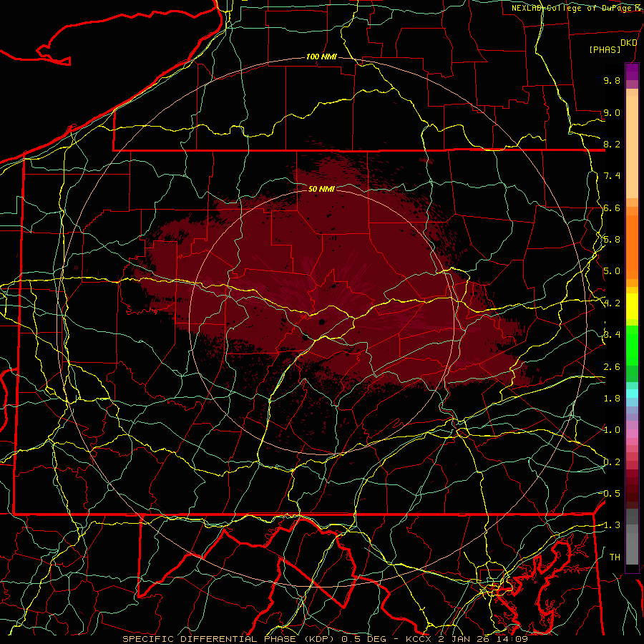The width and height of the screenshot is (644, 644).
Task: Click the 7.4 value on the color scale
Action: [612, 176]
